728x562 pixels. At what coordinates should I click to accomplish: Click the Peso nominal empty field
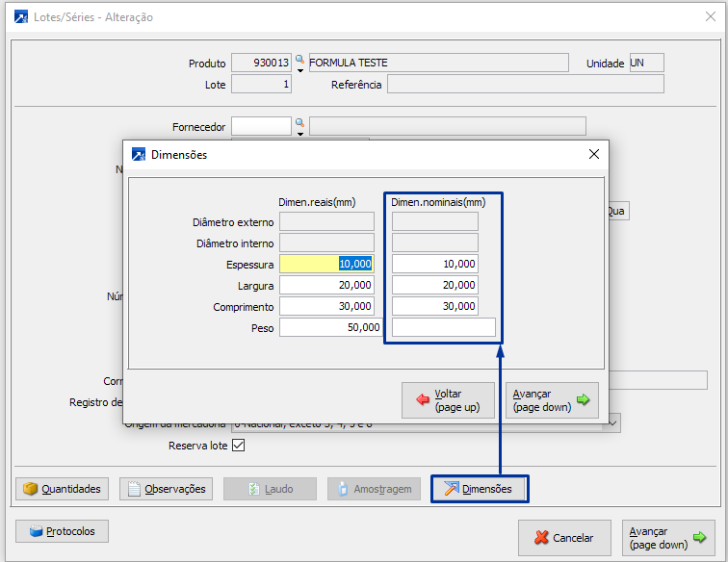(444, 327)
